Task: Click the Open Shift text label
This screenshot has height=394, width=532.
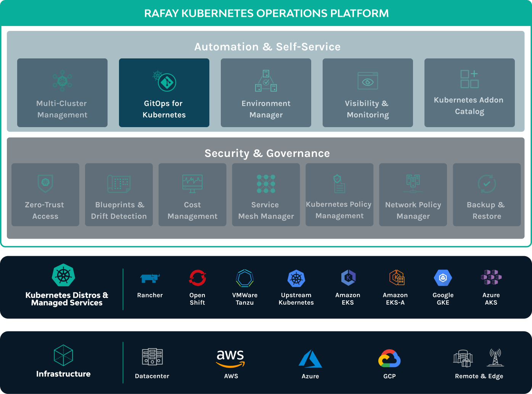Action: pos(197,299)
